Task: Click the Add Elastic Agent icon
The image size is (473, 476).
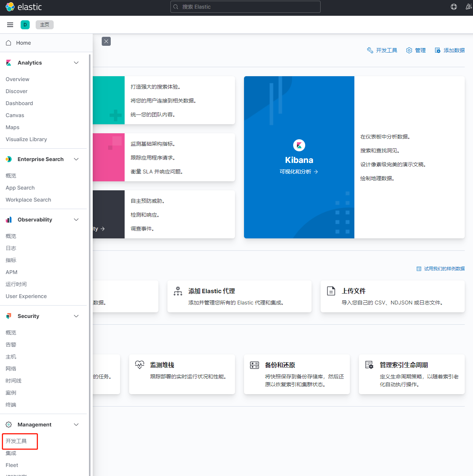Action: (x=178, y=291)
